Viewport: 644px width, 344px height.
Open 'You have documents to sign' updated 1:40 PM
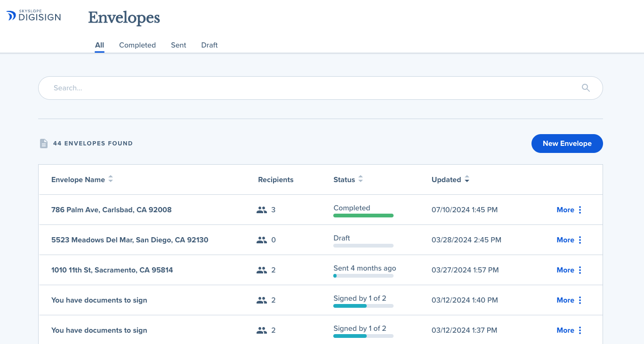[x=99, y=300]
